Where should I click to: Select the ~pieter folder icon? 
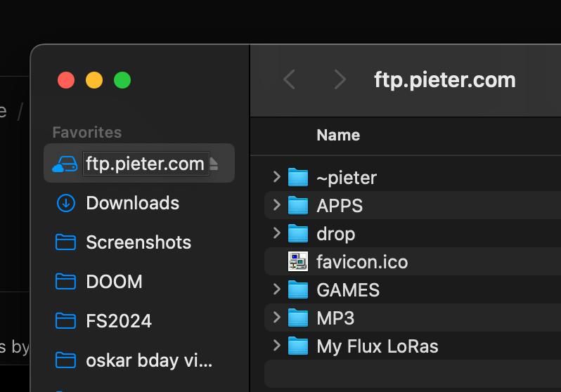pos(298,178)
